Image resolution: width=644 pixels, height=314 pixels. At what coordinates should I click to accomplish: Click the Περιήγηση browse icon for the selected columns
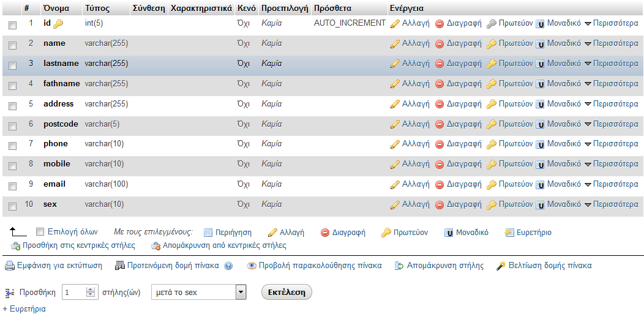pyautogui.click(x=208, y=233)
